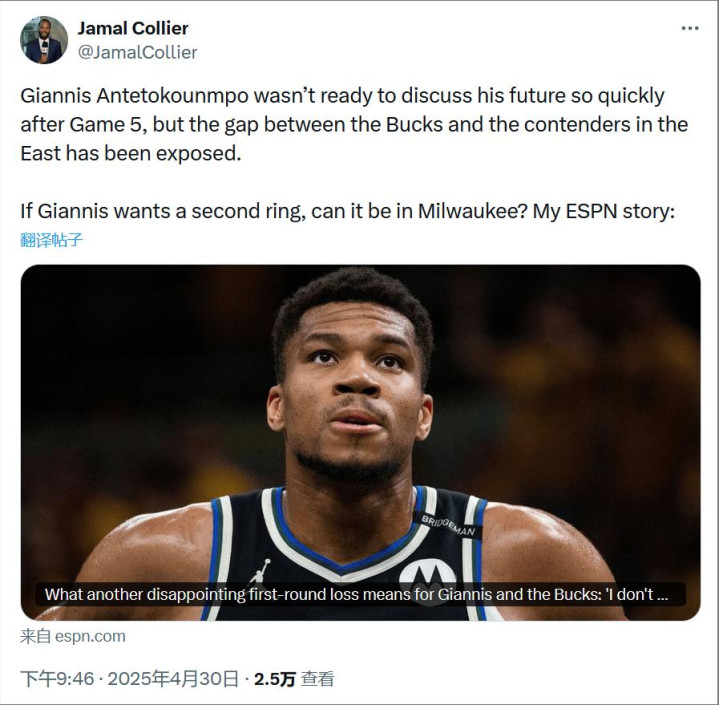Click the 下午9:46 timestamp
The image size is (719, 705).
pos(57,678)
